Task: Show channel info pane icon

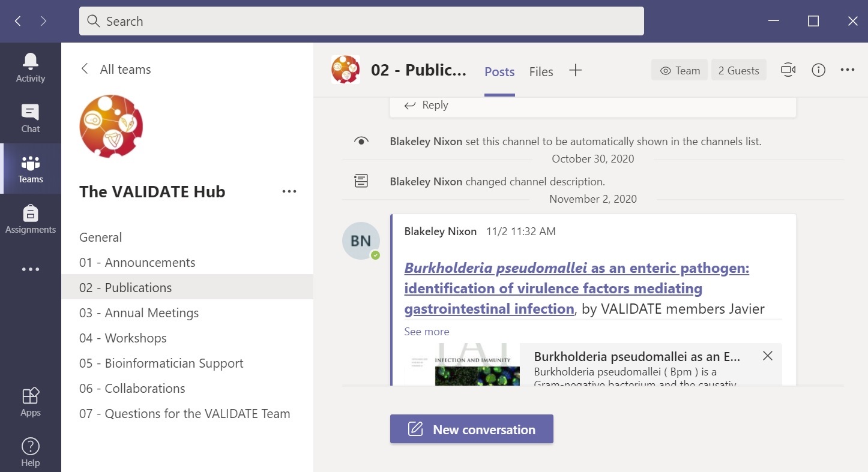Action: (x=818, y=70)
